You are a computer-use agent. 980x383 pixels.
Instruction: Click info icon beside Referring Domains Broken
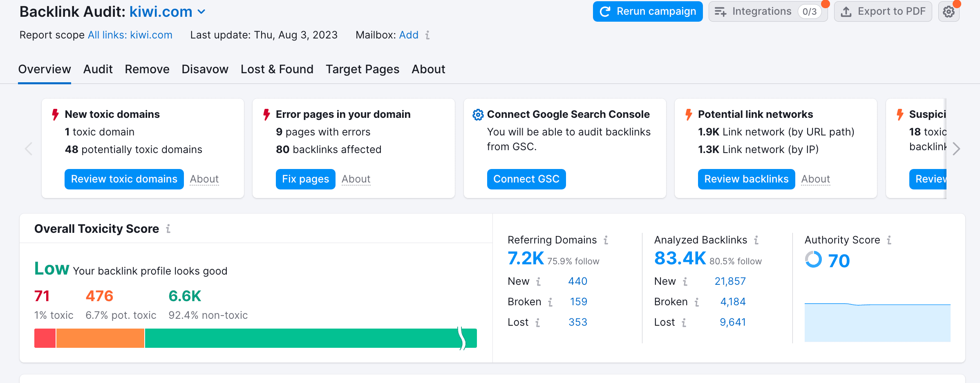click(550, 302)
